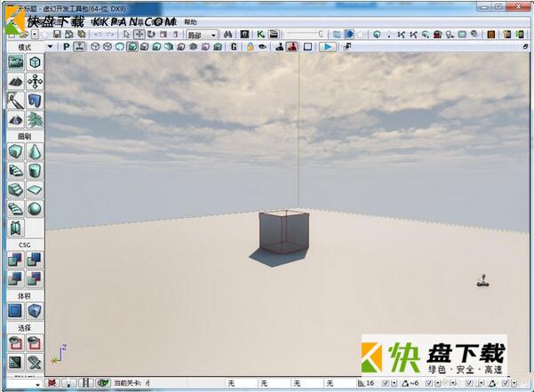The height and width of the screenshot is (392, 534).
Task: Select the Static mesh mode icon
Action: pyautogui.click(x=35, y=100)
